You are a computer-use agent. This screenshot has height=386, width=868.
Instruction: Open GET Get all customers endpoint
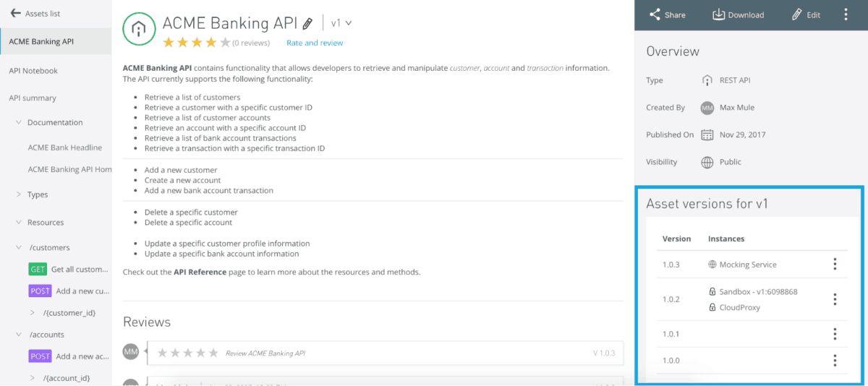point(69,269)
